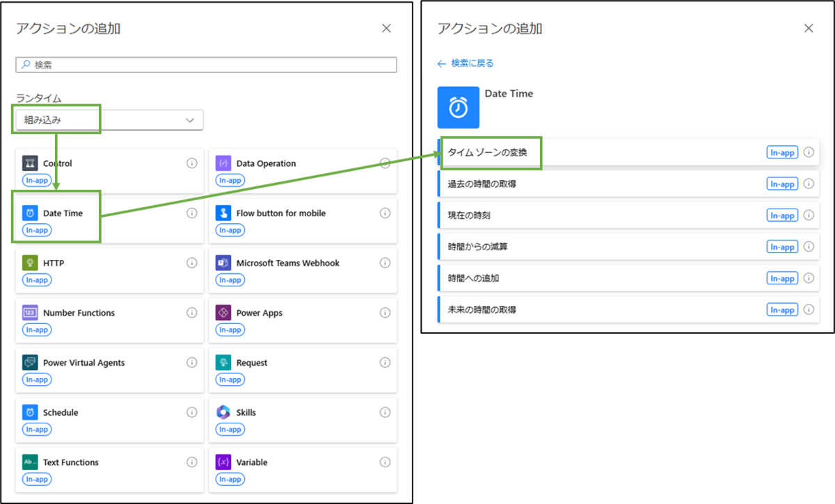The width and height of the screenshot is (835, 504).
Task: Select the 現在の時刻 action
Action: click(628, 216)
